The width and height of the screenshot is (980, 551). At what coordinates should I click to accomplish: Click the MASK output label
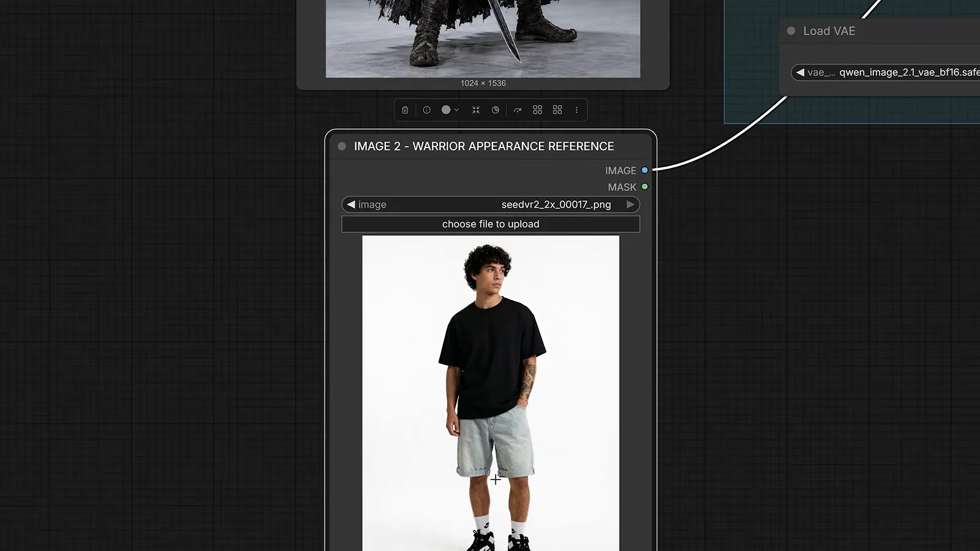click(x=622, y=187)
